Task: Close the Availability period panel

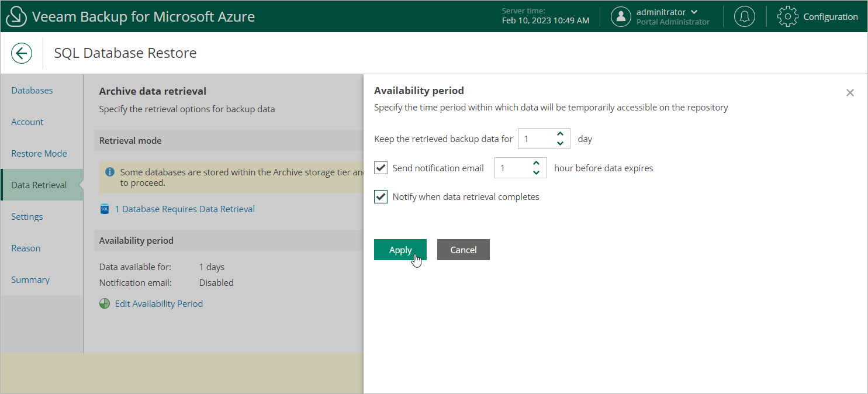Action: pyautogui.click(x=850, y=93)
